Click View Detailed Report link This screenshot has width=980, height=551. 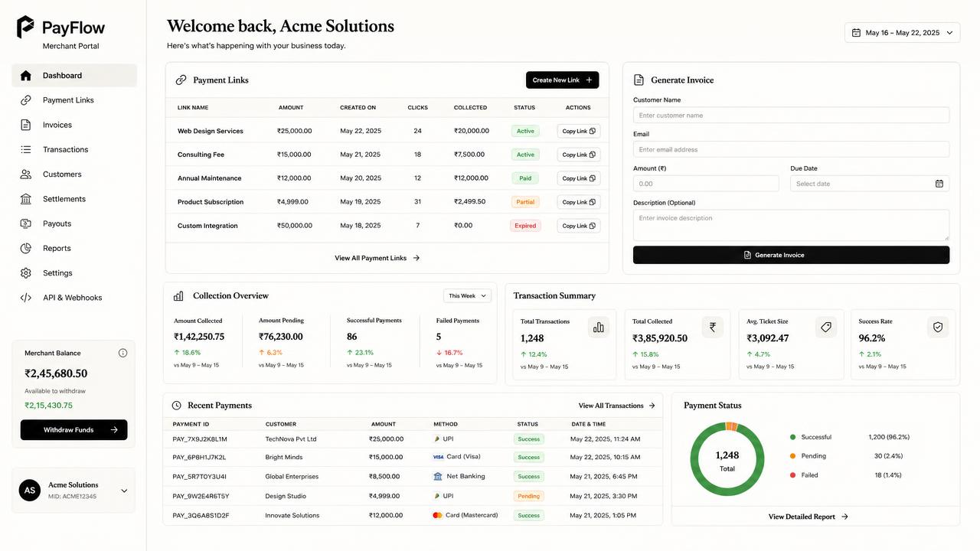[x=808, y=517]
